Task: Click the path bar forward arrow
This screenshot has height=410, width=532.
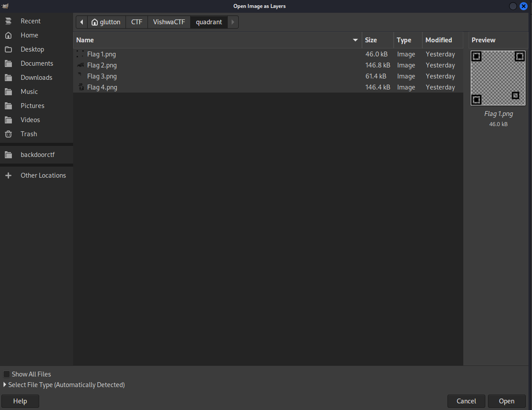Action: coord(233,22)
